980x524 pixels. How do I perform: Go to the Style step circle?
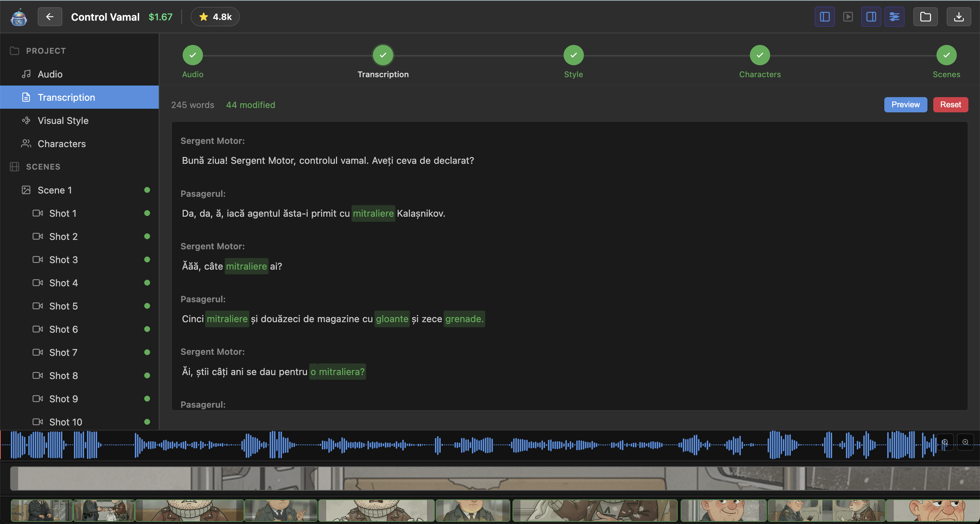point(573,55)
